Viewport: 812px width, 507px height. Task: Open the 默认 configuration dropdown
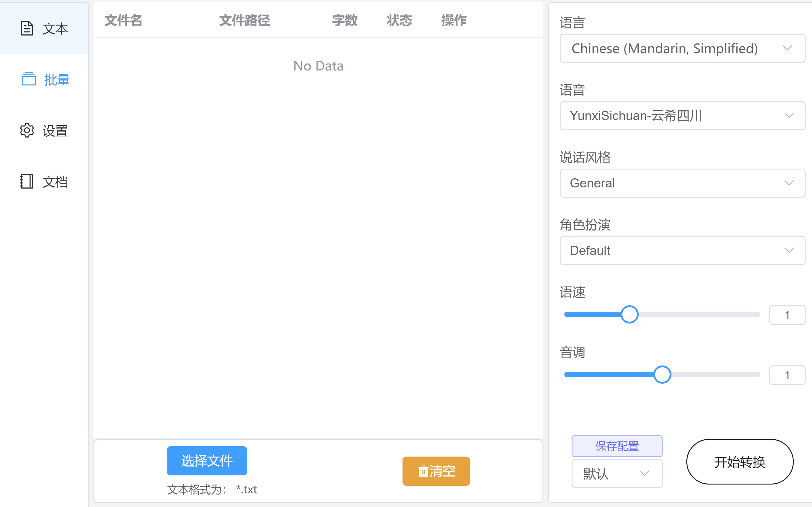617,474
